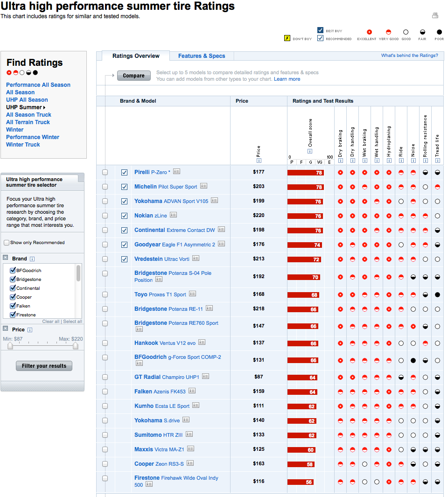Click Select all brands link
The width and height of the screenshot is (448, 497).
(73, 322)
